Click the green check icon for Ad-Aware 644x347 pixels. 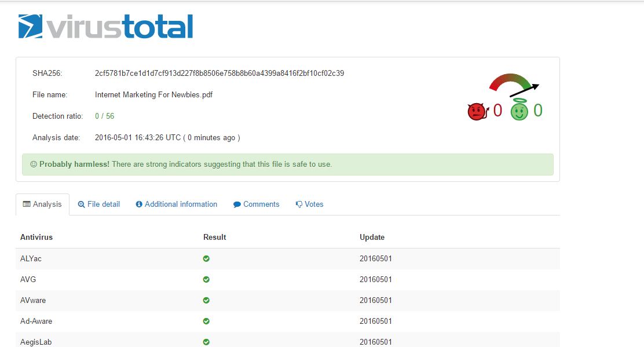206,321
